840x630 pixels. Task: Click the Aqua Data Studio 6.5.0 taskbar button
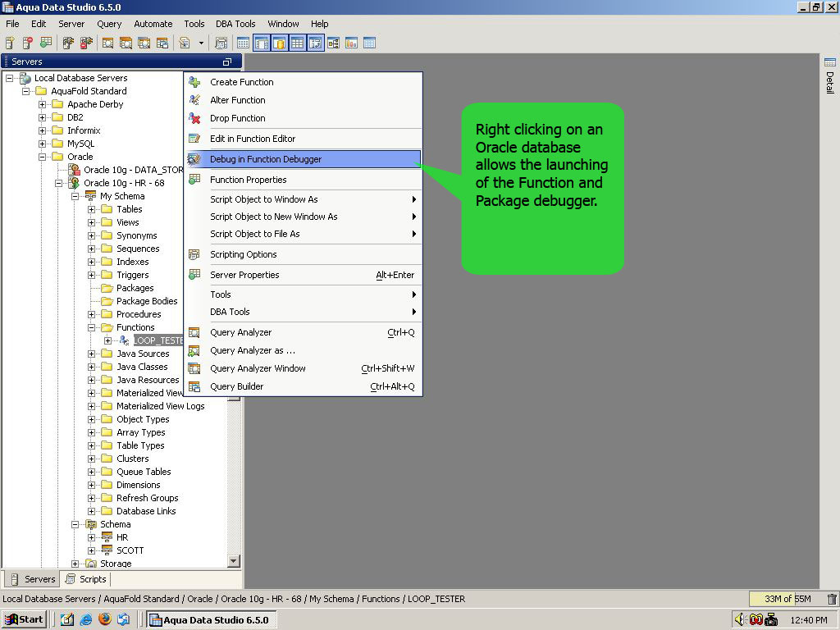pos(212,620)
